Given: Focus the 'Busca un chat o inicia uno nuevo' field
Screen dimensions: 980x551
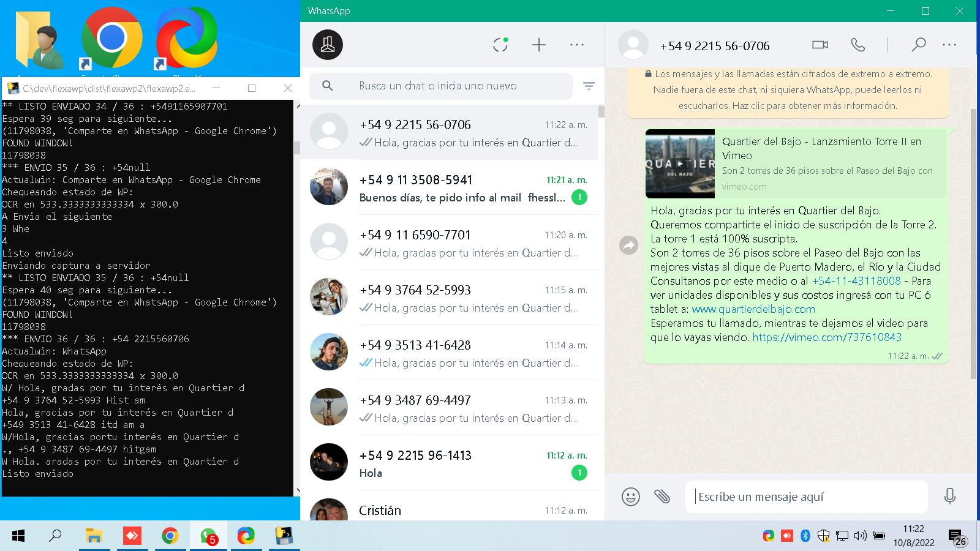Looking at the screenshot, I should [x=441, y=86].
